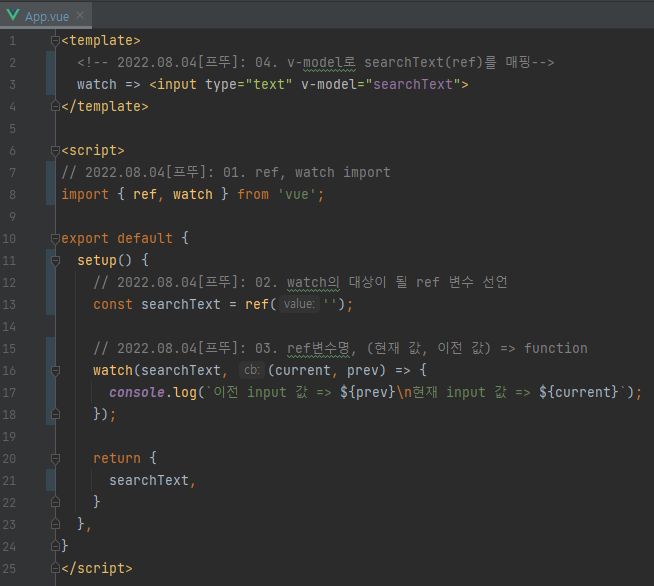Viewport: 654px width, 586px height.
Task: Click 'watch' in the import statement
Action: 193,194
